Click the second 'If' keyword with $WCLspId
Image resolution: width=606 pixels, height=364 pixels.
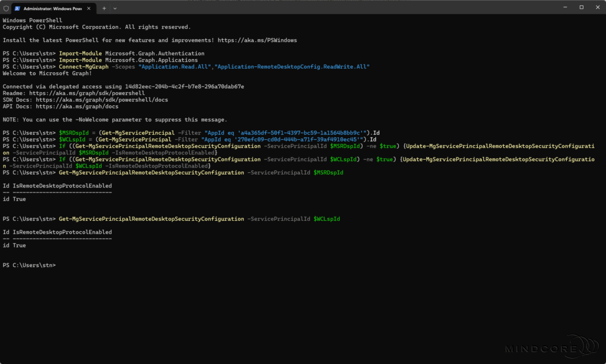click(x=62, y=159)
